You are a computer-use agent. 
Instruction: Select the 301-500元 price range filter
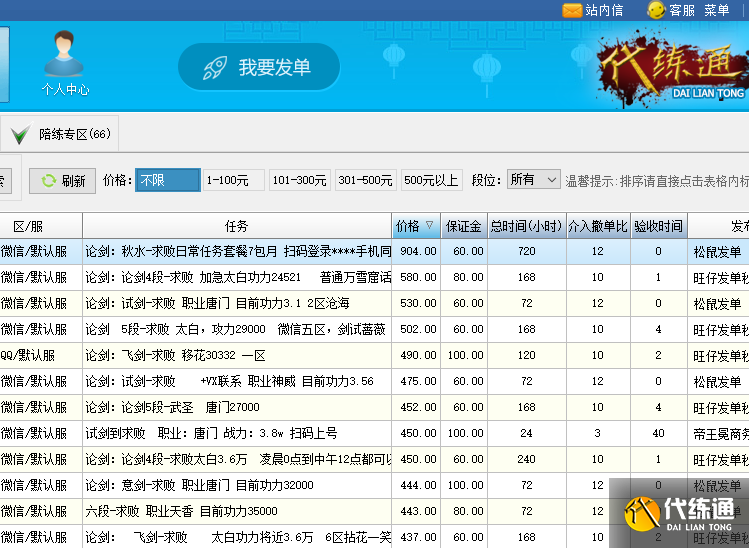(x=366, y=180)
